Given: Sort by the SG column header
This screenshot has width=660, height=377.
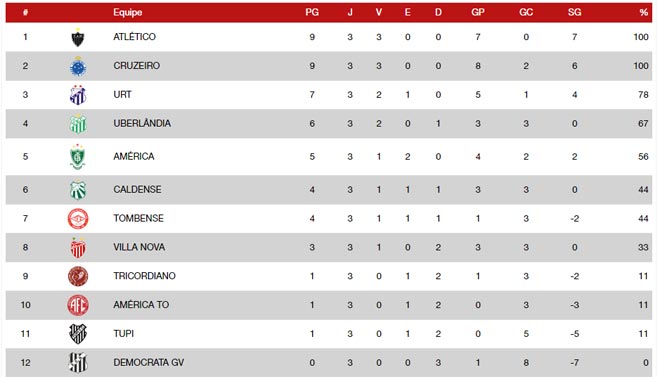Looking at the screenshot, I should (575, 12).
